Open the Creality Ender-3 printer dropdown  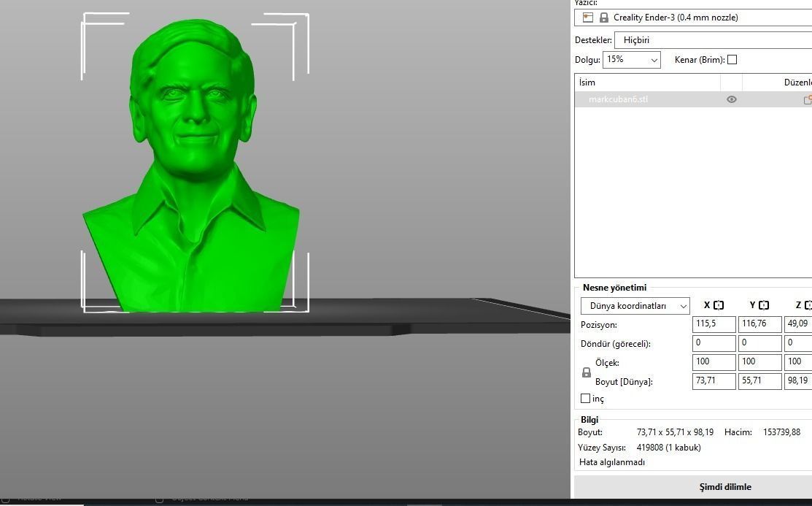[693, 18]
